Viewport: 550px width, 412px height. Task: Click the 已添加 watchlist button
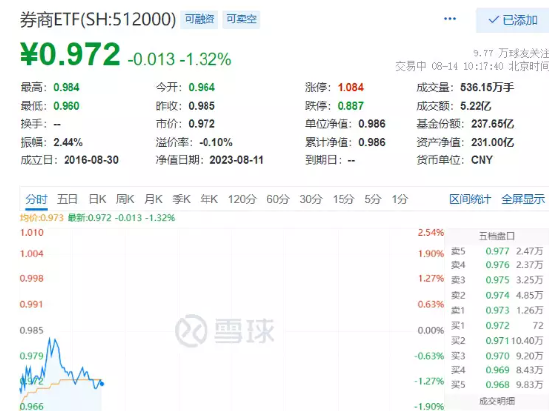pos(512,20)
